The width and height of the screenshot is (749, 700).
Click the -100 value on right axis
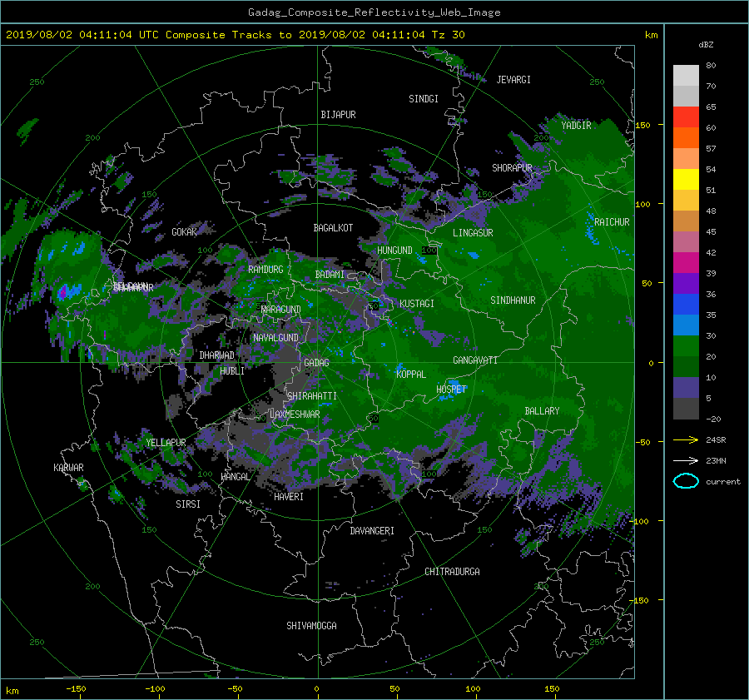(x=640, y=521)
